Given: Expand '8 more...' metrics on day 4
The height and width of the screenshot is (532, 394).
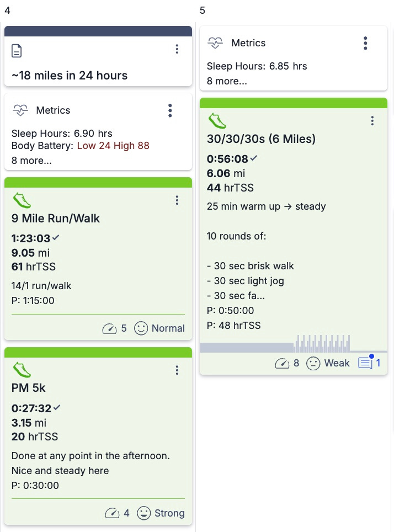Looking at the screenshot, I should coord(31,161).
